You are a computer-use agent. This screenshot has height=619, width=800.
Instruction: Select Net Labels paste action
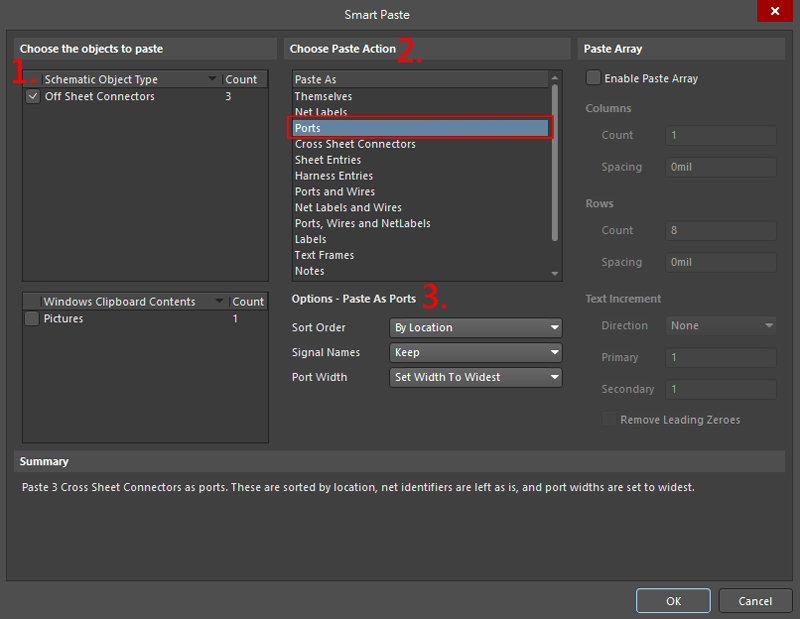pyautogui.click(x=321, y=113)
